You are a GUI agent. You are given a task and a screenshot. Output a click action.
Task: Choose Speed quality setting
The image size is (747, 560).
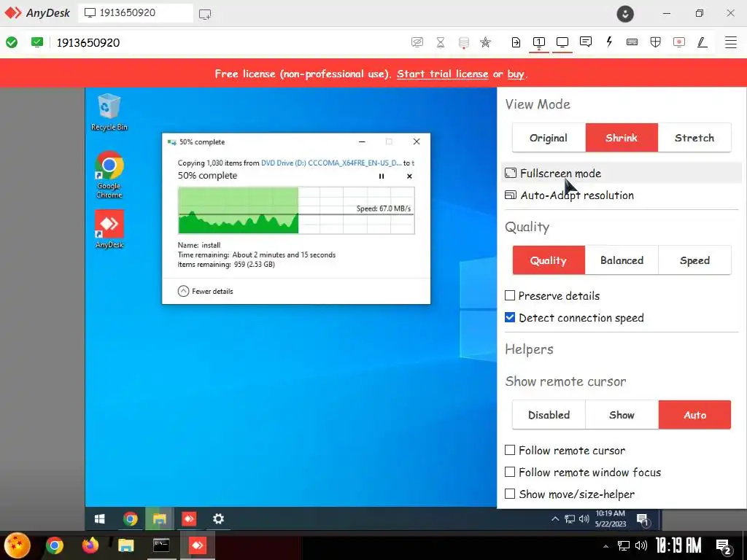(694, 260)
